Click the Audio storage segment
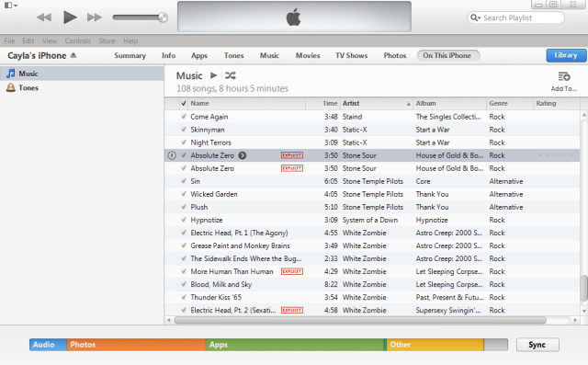The image size is (588, 365). click(48, 345)
